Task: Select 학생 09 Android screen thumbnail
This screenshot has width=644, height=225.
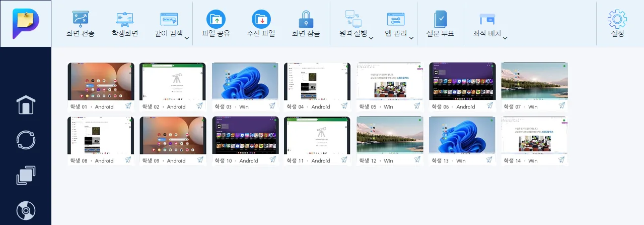Action: tap(173, 135)
